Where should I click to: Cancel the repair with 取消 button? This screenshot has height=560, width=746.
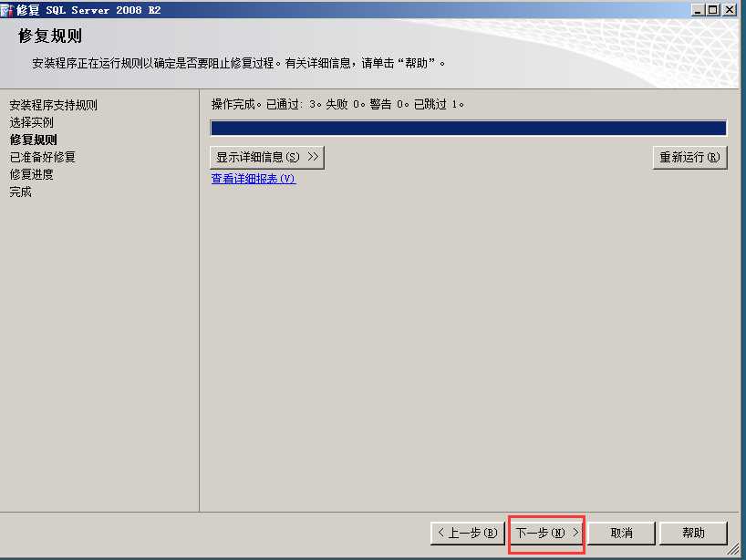click(x=621, y=533)
